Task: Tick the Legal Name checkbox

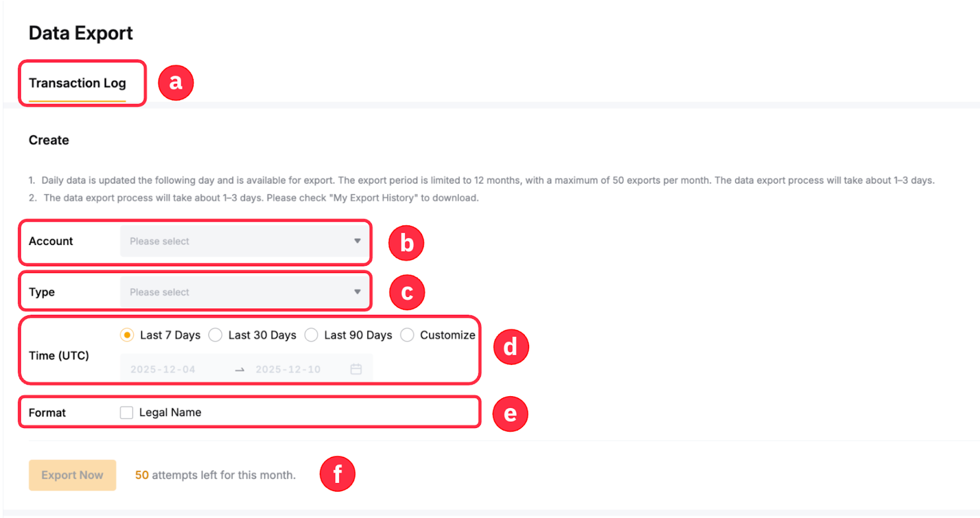Action: point(127,413)
